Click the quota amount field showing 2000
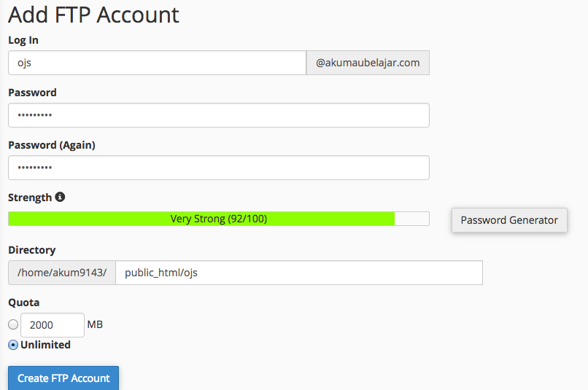Image resolution: width=588 pixels, height=390 pixels. tap(53, 325)
